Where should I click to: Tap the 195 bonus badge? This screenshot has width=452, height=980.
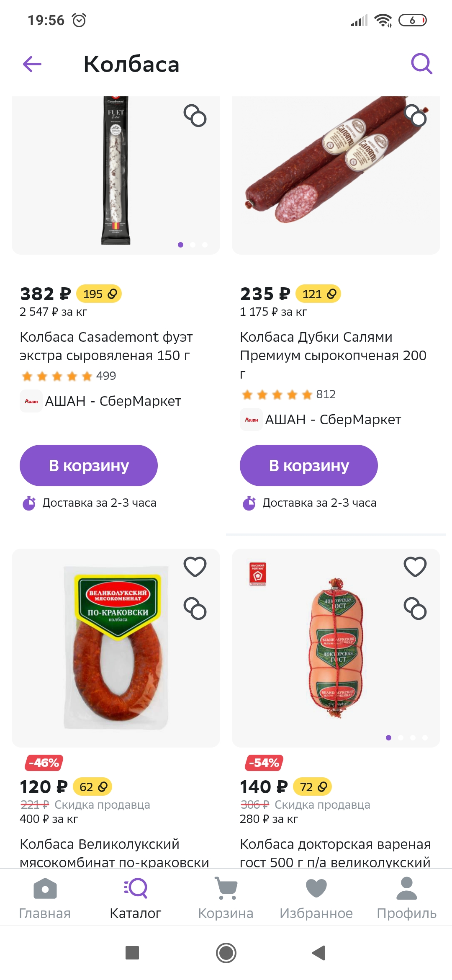99,294
